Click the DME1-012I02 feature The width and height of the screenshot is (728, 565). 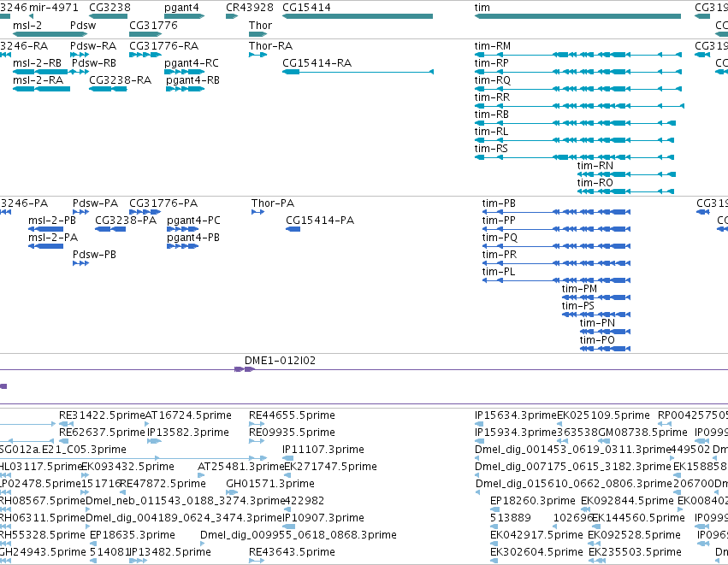coord(245,369)
